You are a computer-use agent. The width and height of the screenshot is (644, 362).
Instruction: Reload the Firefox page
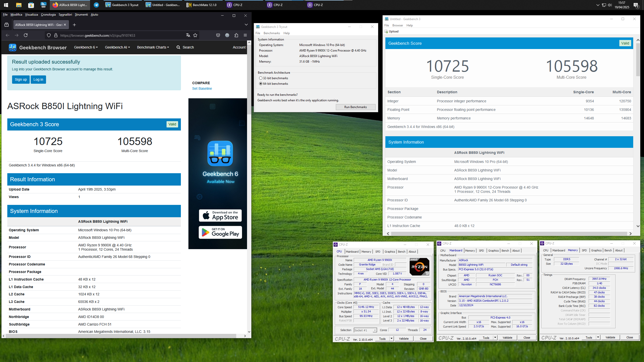coord(26,35)
